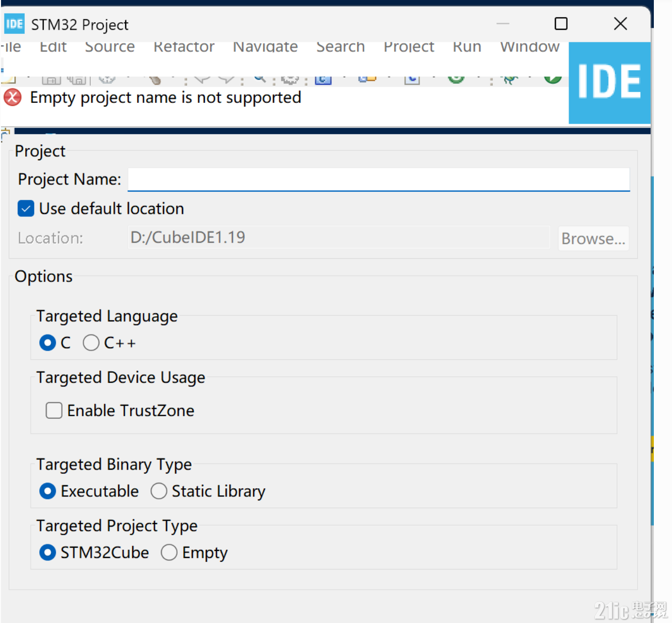
Task: Click the 'Project Name:' label
Action: click(x=70, y=179)
